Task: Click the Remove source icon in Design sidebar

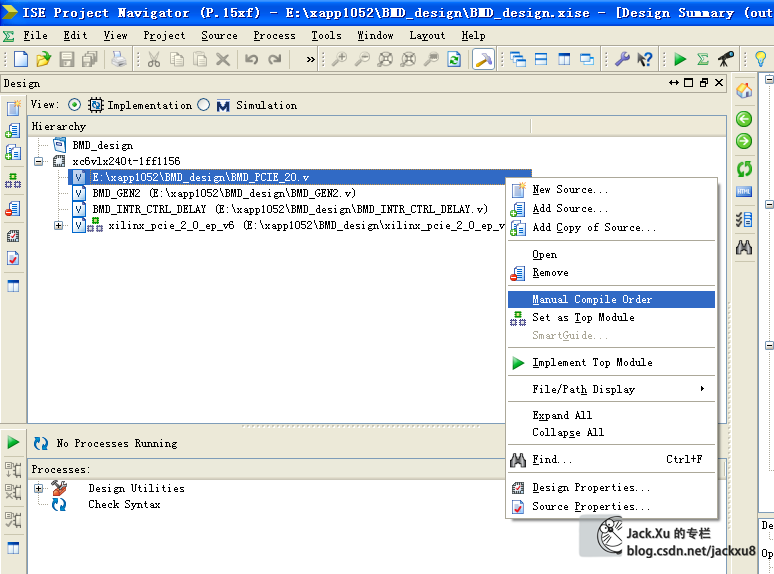Action: point(13,209)
